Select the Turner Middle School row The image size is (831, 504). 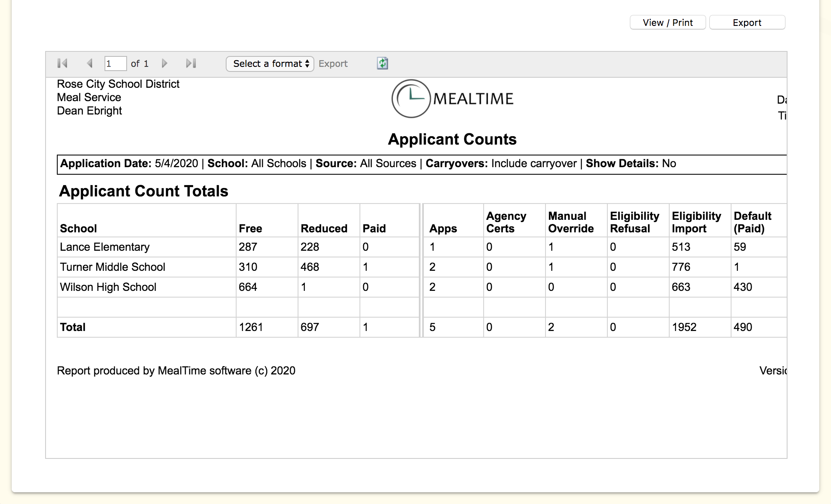112,267
